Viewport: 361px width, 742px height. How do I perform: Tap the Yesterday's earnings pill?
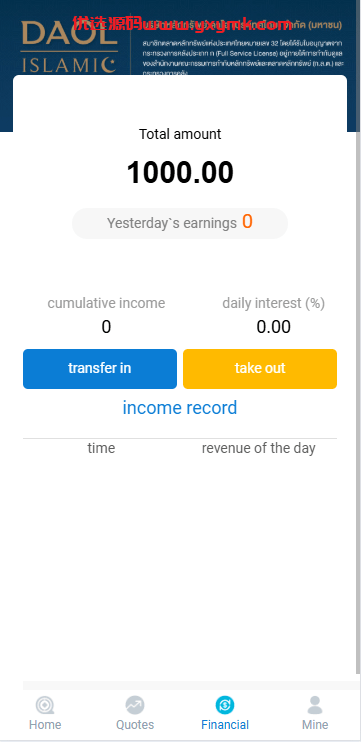[x=180, y=223]
